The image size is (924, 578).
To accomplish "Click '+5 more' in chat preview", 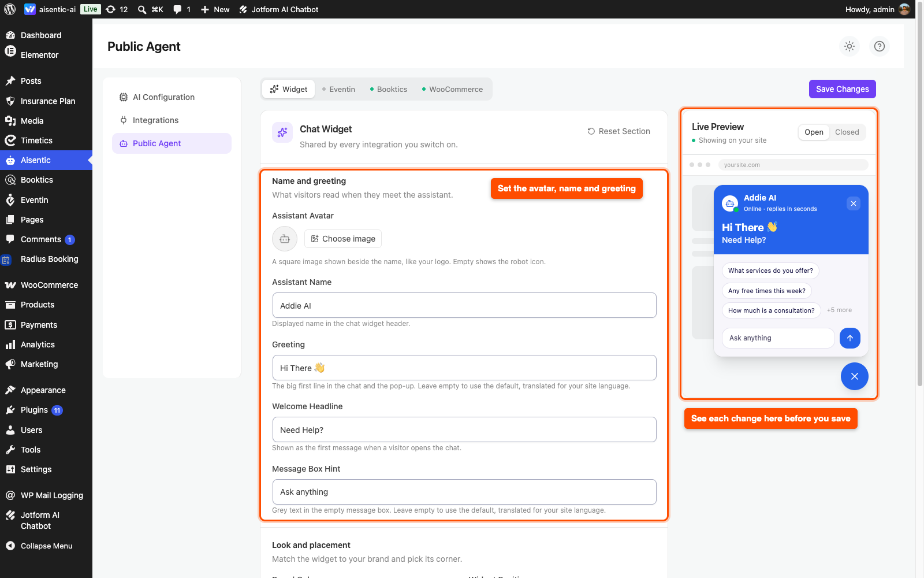I will click(x=839, y=310).
